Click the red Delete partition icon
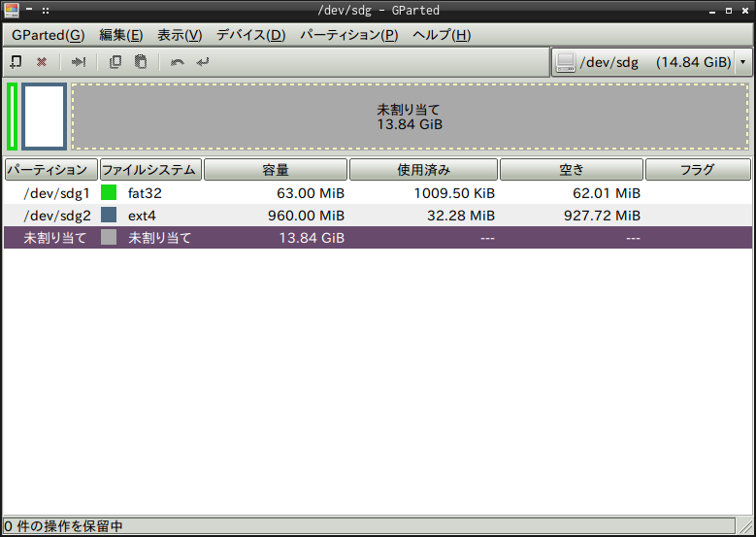This screenshot has width=756, height=537. click(x=42, y=62)
